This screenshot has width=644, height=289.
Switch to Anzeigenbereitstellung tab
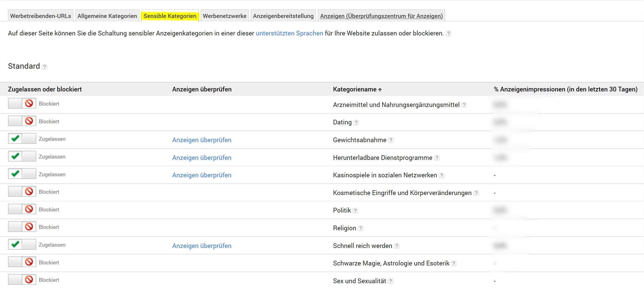pyautogui.click(x=283, y=16)
